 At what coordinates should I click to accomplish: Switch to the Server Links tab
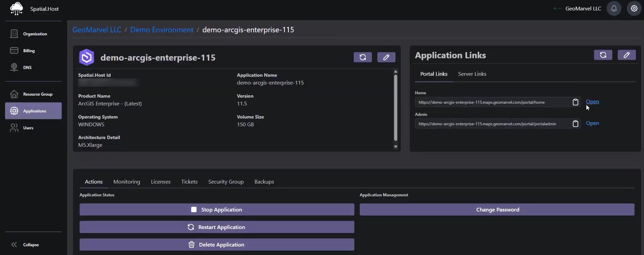(472, 74)
